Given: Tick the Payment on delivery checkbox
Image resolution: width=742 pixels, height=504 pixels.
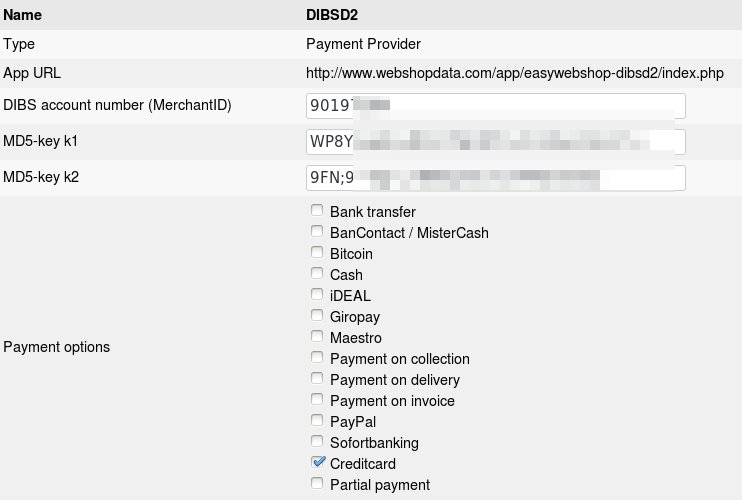Looking at the screenshot, I should pos(317,379).
